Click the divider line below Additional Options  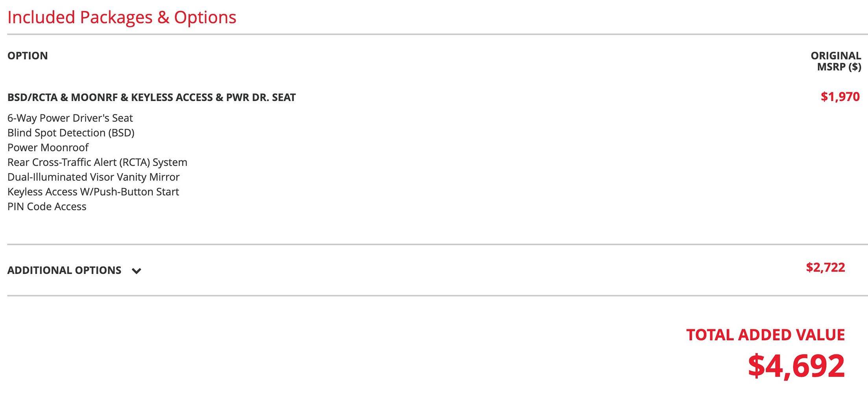(x=433, y=296)
